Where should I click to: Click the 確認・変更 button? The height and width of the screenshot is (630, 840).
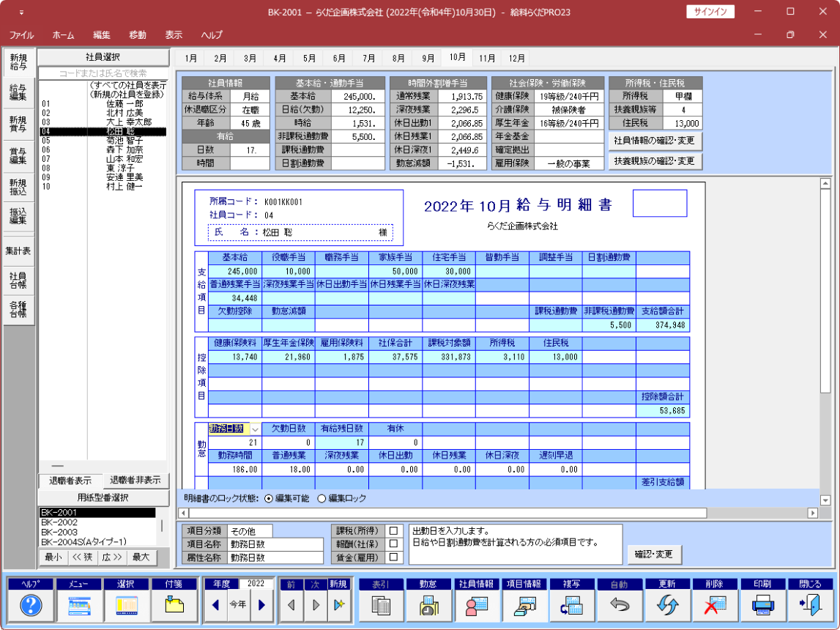(653, 555)
